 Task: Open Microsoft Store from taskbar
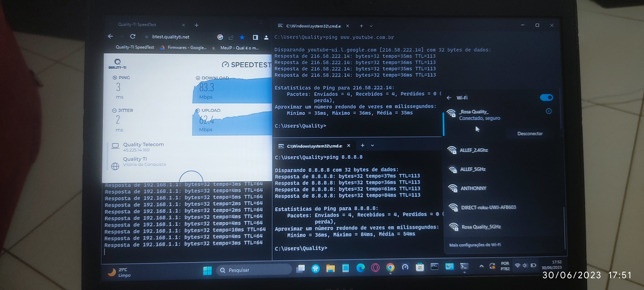click(420, 267)
